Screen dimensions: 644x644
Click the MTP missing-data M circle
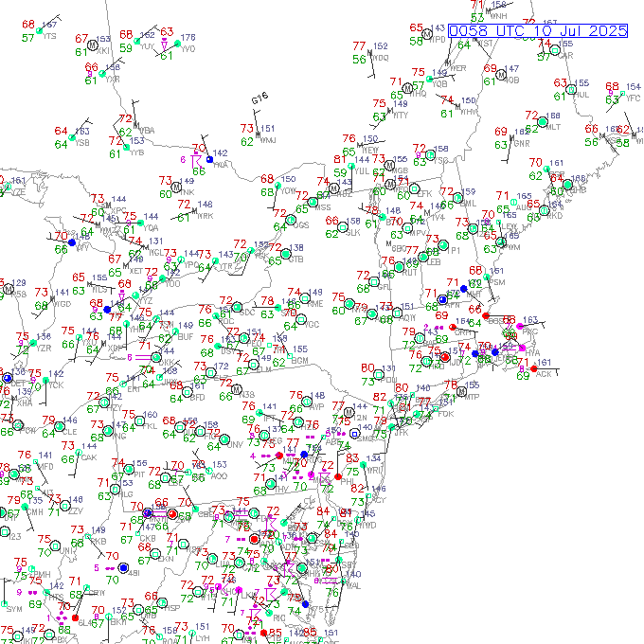pyautogui.click(x=461, y=391)
